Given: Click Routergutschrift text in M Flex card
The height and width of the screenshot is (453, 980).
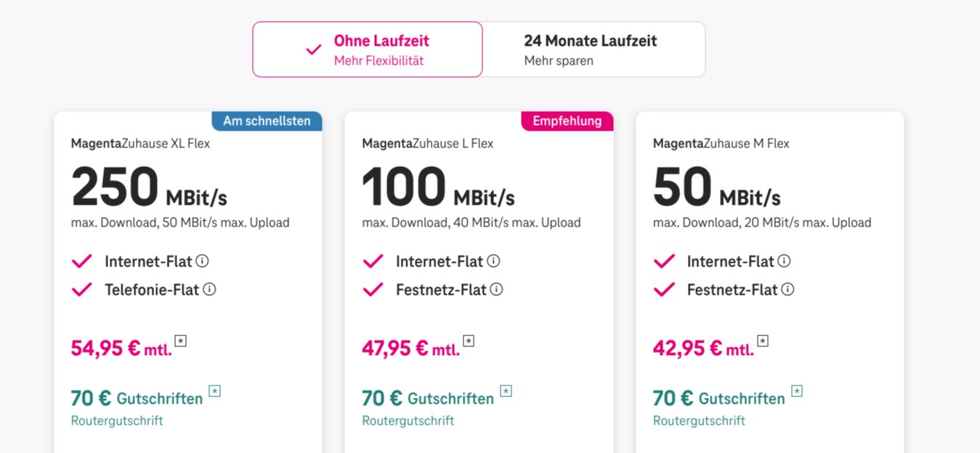Looking at the screenshot, I should [x=699, y=421].
